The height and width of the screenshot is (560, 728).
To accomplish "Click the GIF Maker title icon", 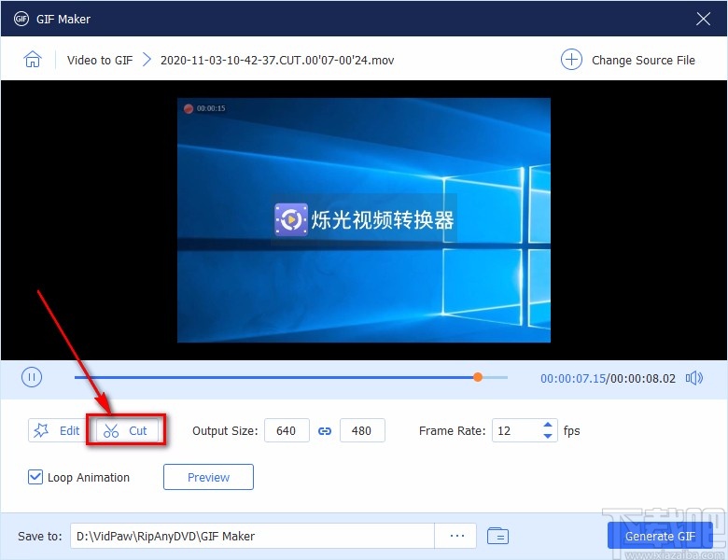I will pyautogui.click(x=21, y=19).
